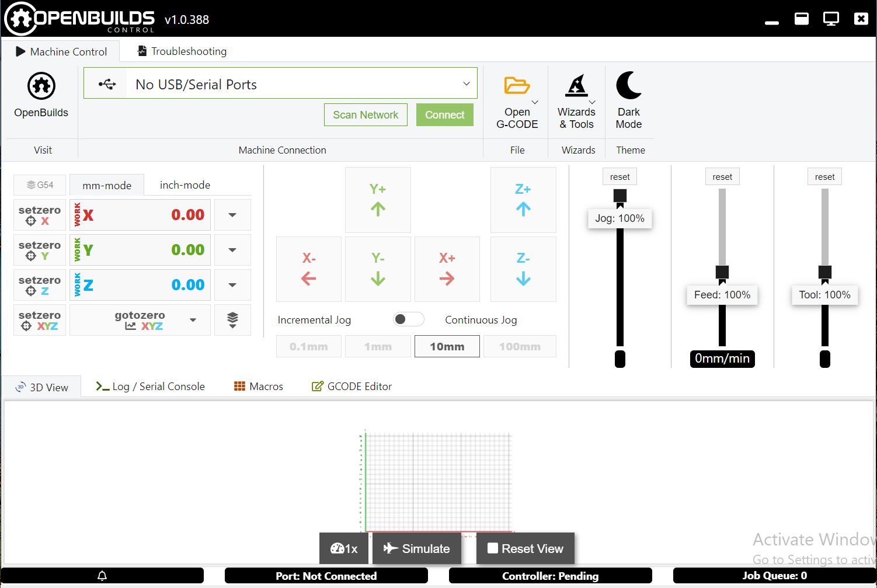The width and height of the screenshot is (877, 588).
Task: Expand Y axis options dropdown
Action: 232,250
